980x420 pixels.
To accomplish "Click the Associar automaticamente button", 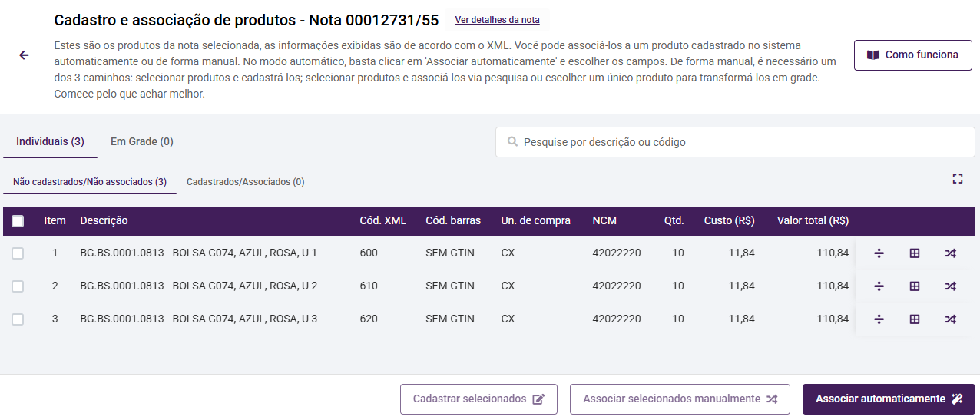I will (x=889, y=399).
